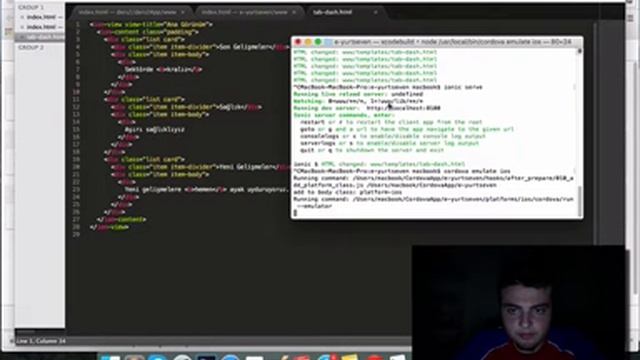Click the GROUP 2 sidebar heading
The height and width of the screenshot is (360, 640).
(x=31, y=48)
